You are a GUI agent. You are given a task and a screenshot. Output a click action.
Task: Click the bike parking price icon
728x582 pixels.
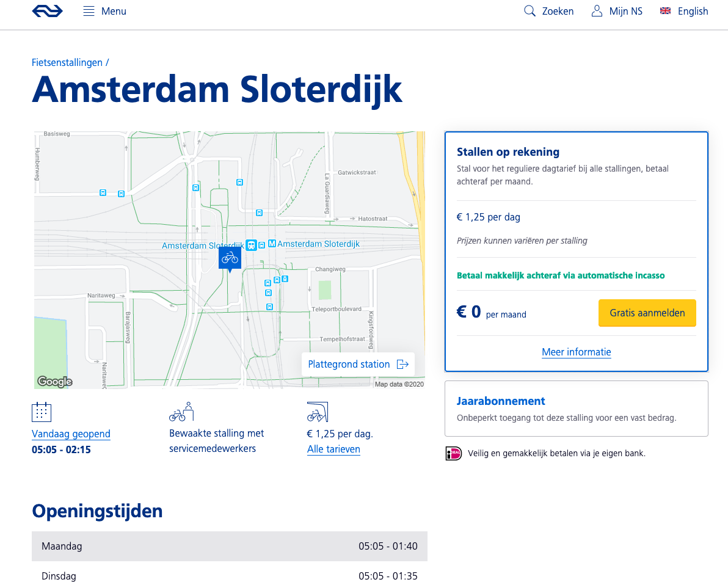[x=318, y=412]
